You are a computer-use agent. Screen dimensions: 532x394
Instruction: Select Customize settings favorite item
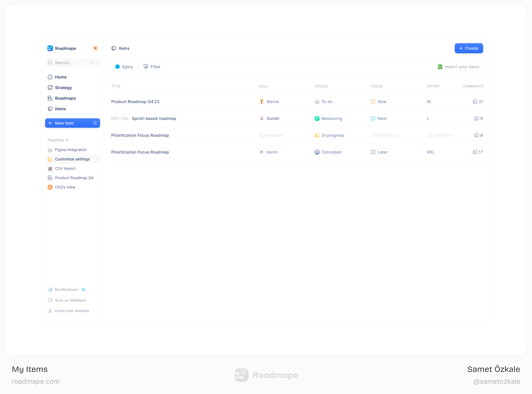[x=72, y=159]
